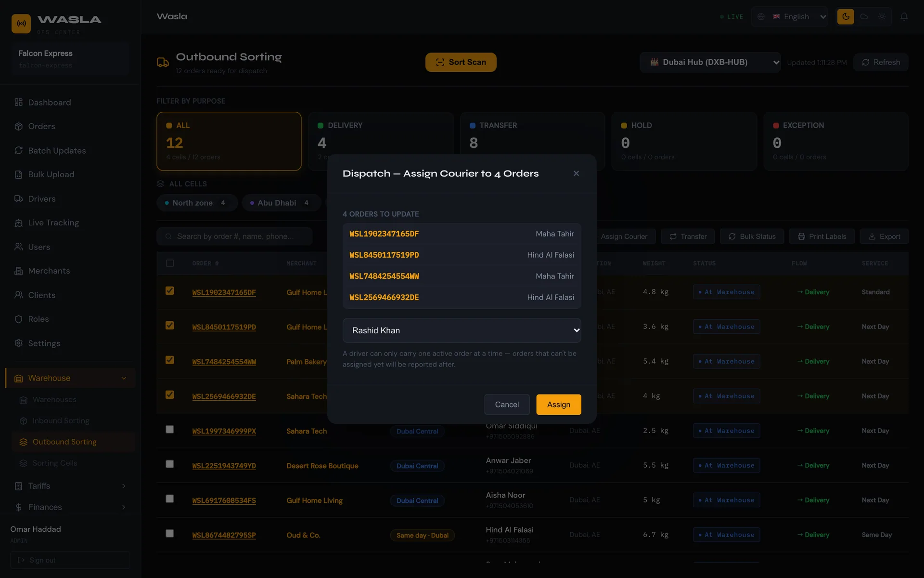Click the Settings gear icon

19,343
